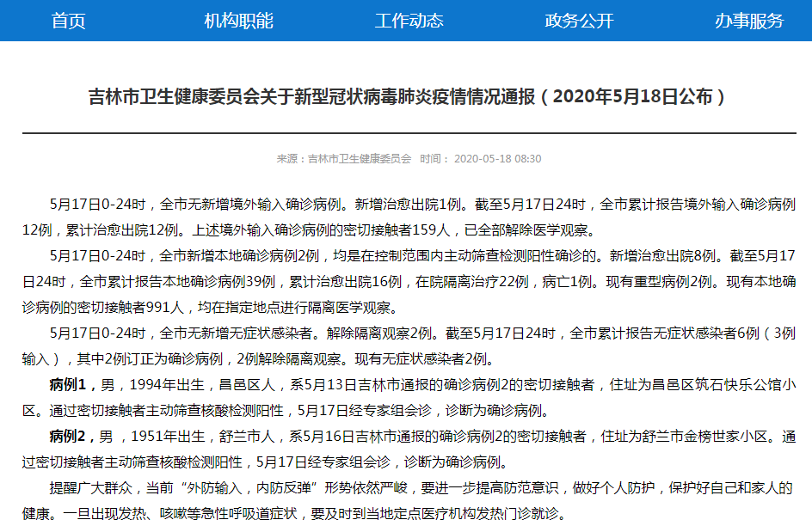The image size is (812, 526).
Task: Click the text 1951年出生,舒兰市人
Action: 202,437
